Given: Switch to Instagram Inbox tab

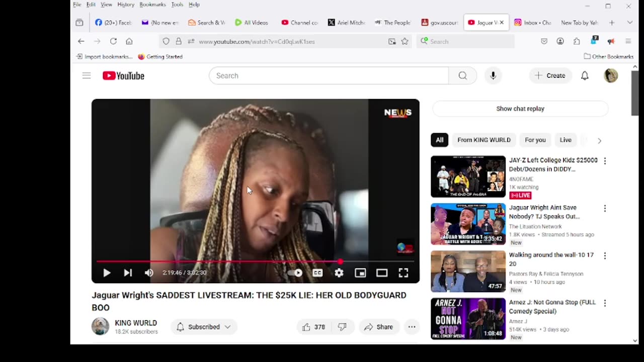Looking at the screenshot, I should [532, 23].
